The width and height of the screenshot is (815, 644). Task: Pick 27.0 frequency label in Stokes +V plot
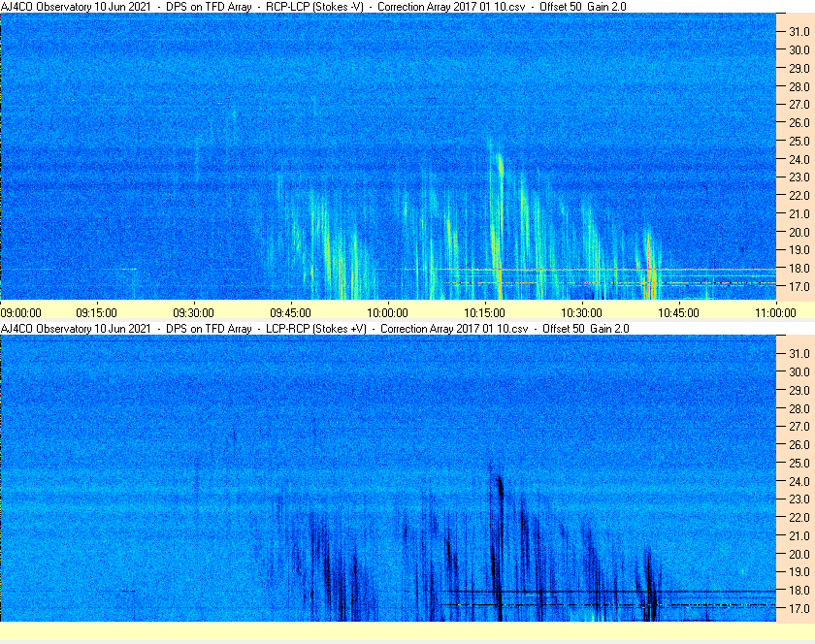coord(799,426)
